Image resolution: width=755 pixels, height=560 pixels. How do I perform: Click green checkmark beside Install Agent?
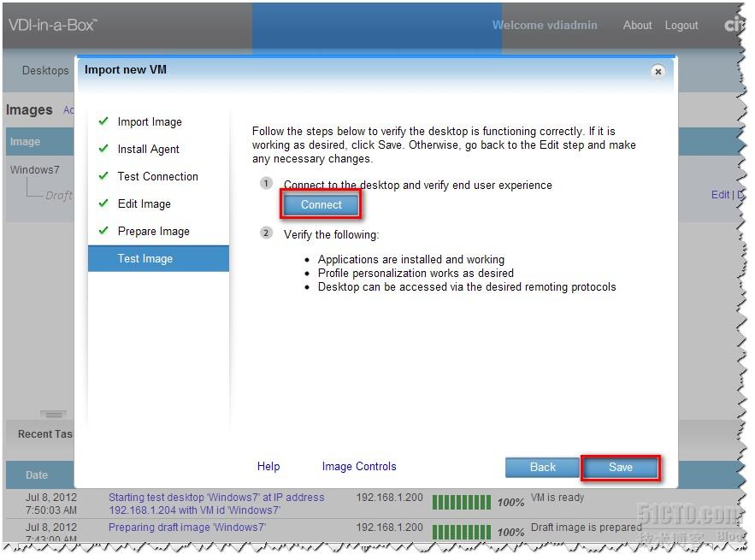pyautogui.click(x=103, y=148)
